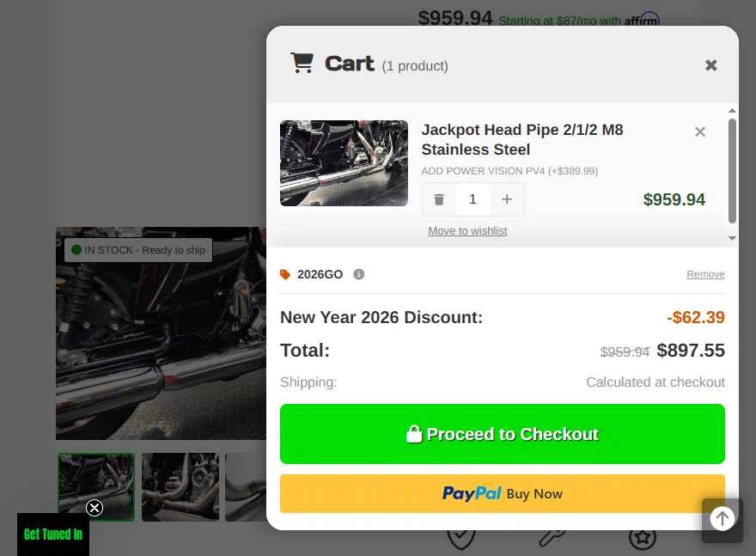
Task: Open the info icon beside the 2026GO coupon
Action: [358, 274]
